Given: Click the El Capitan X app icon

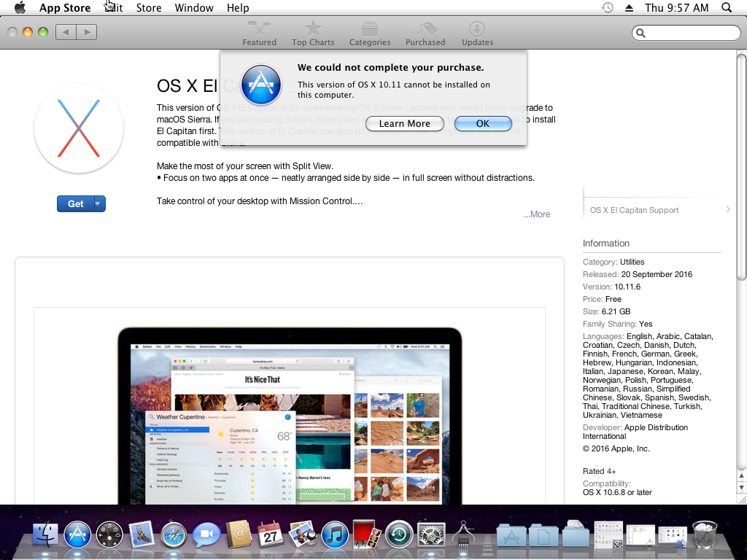Looking at the screenshot, I should click(79, 128).
